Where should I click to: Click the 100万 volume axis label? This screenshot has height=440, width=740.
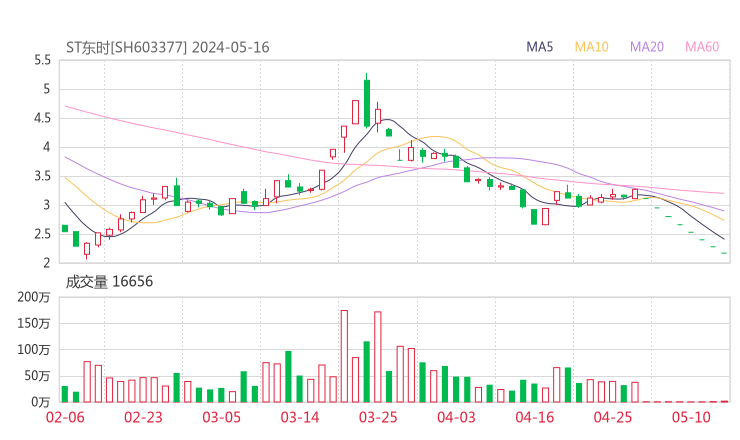tap(34, 350)
